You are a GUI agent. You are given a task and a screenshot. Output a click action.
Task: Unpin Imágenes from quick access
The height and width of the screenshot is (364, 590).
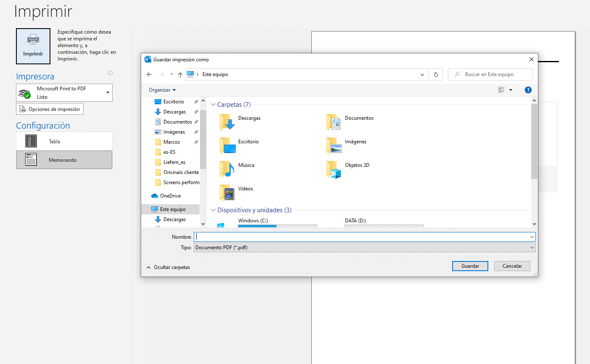point(196,132)
